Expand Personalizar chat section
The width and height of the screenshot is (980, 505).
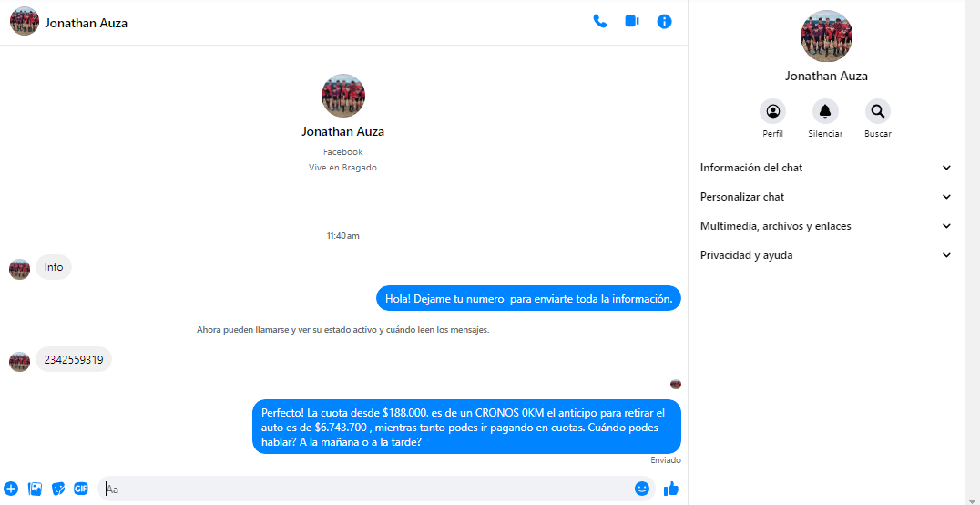[x=825, y=197]
